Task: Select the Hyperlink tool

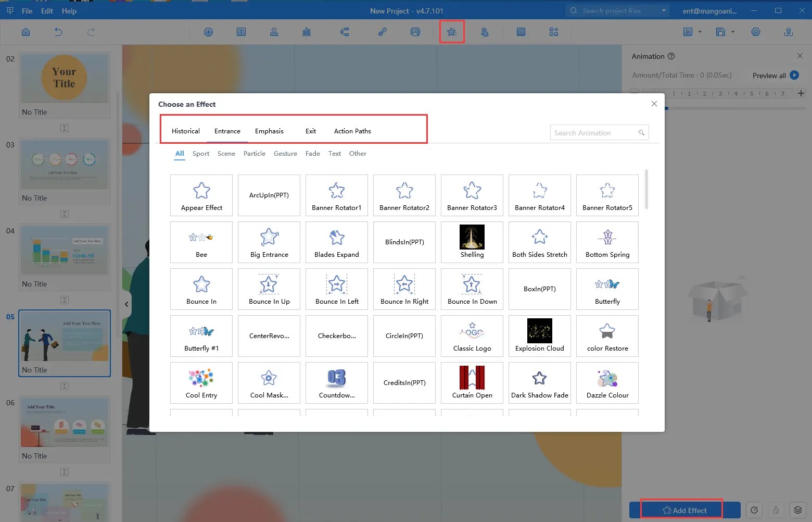Action: click(x=383, y=32)
